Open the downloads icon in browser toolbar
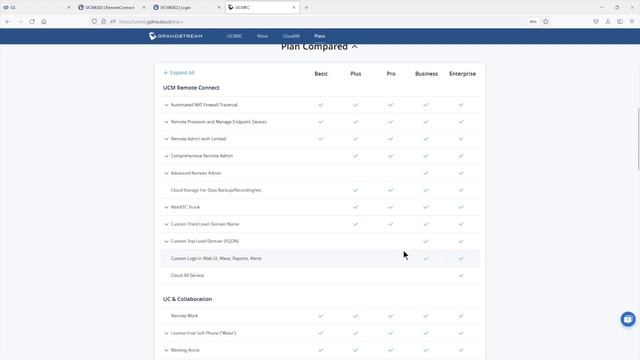This screenshot has width=640, height=360. [608, 22]
